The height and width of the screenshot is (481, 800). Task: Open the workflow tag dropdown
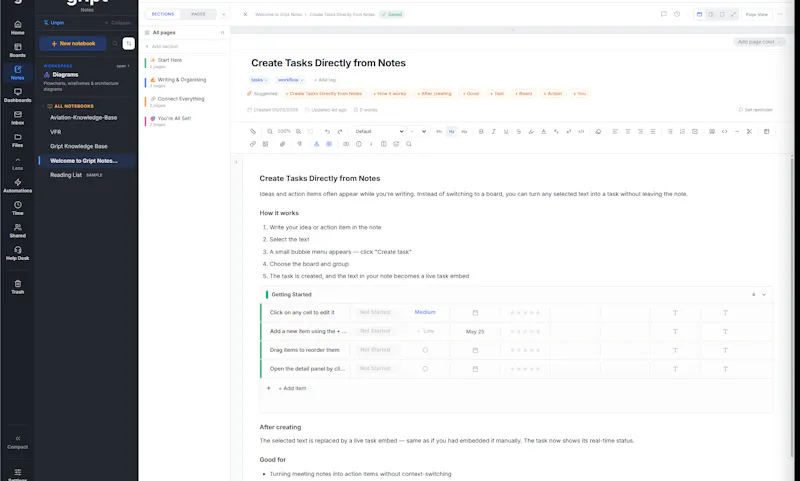point(290,80)
